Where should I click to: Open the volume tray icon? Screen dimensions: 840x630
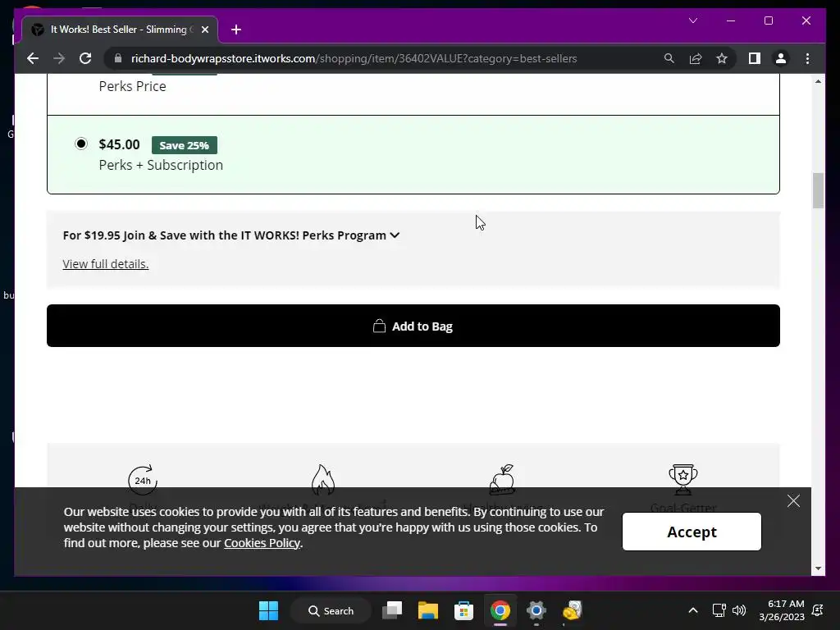(739, 610)
